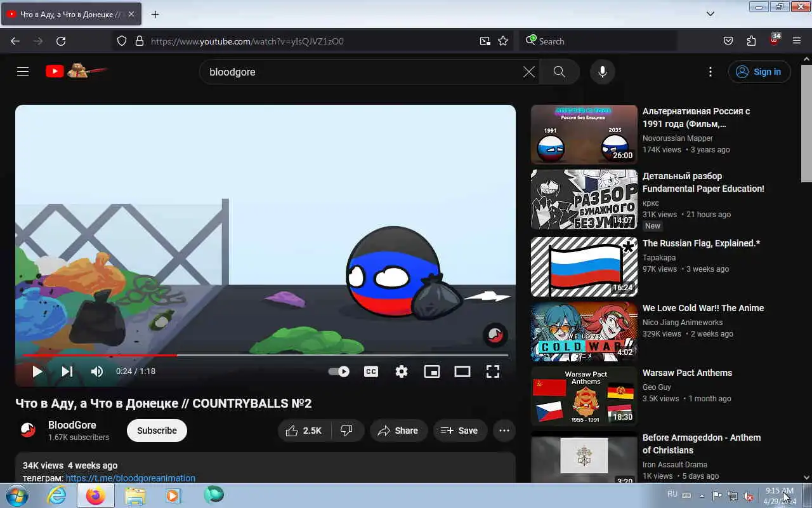Open Windows Start menu
This screenshot has width=812, height=508.
pos(16,495)
